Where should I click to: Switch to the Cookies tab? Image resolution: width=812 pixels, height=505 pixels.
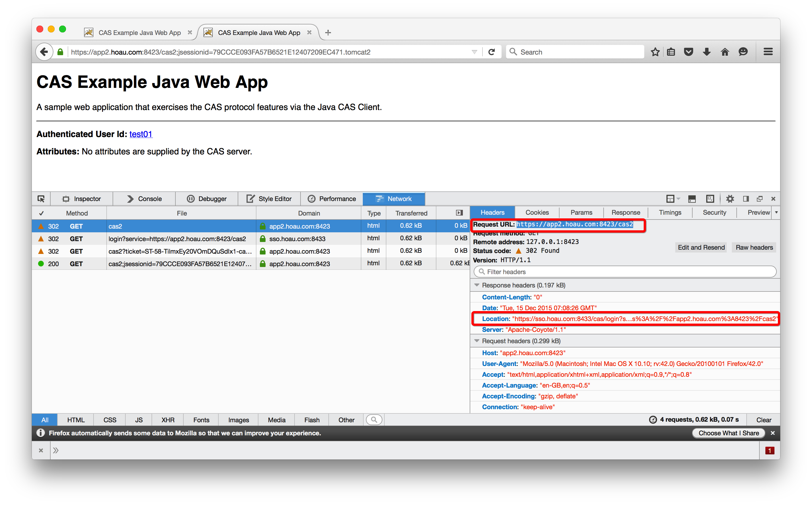(x=537, y=212)
